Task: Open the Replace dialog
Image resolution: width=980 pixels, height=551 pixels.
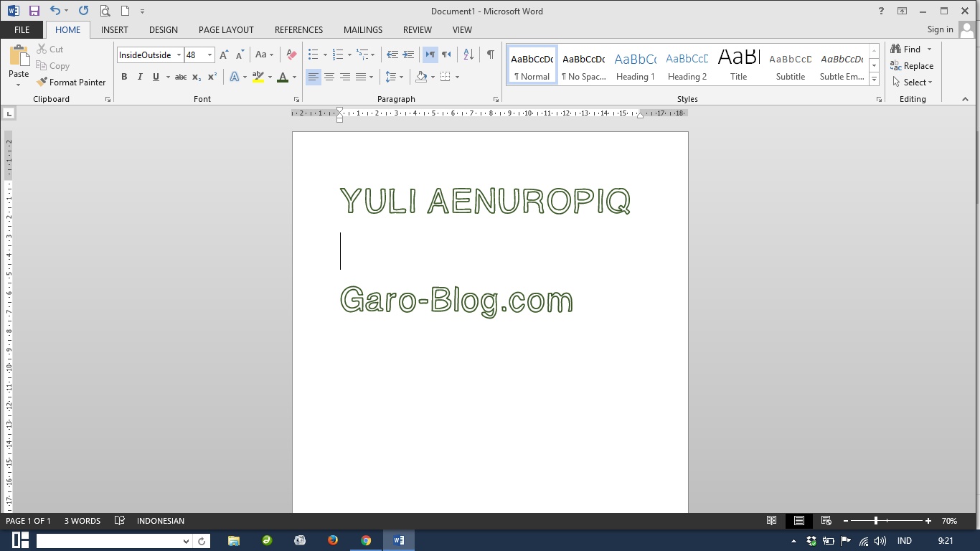Action: tap(915, 65)
